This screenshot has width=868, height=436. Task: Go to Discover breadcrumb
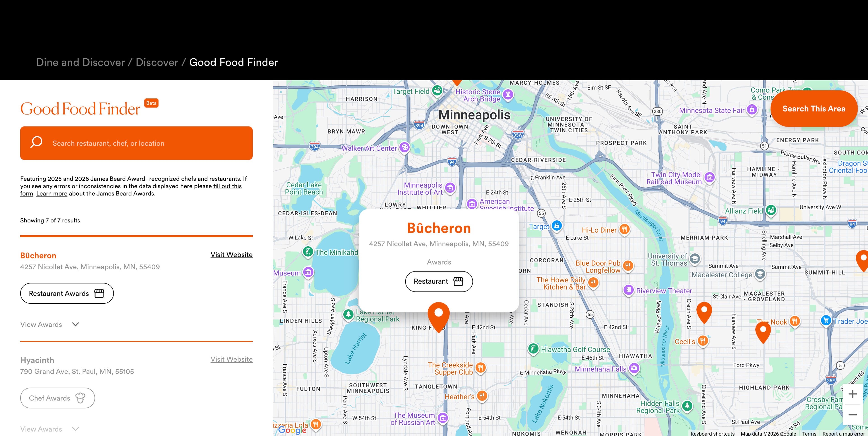[x=157, y=62]
